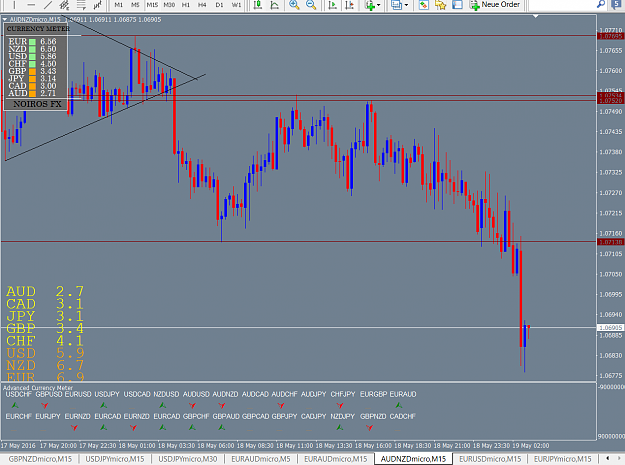Image resolution: width=625 pixels, height=465 pixels.
Task: Select the equidistant channel tool
Action: tap(64, 5)
